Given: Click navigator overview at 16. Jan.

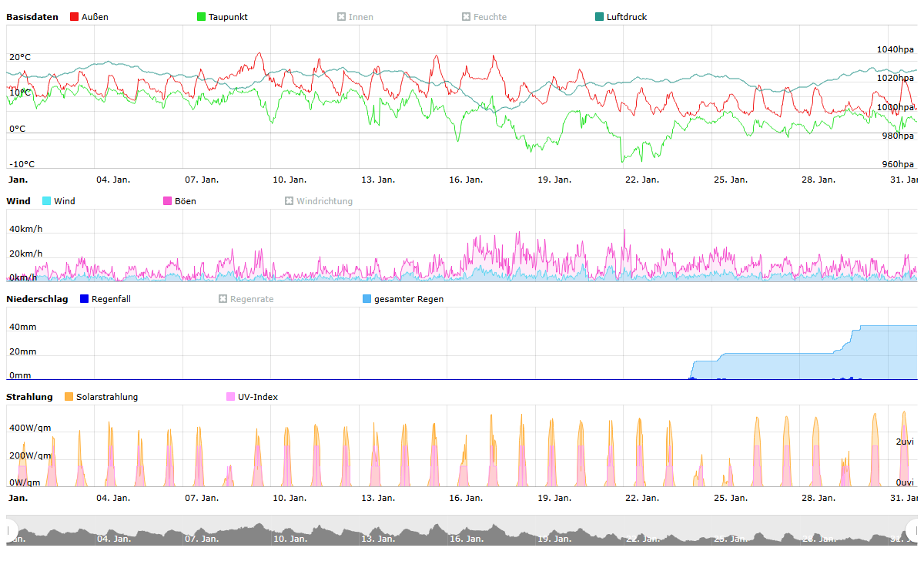Looking at the screenshot, I should [x=466, y=531].
